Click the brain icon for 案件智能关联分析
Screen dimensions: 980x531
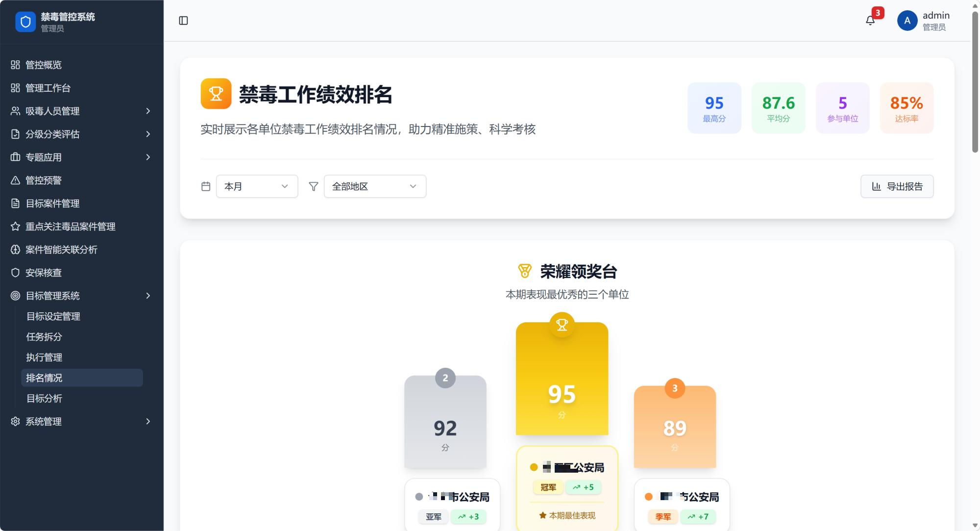tap(16, 249)
